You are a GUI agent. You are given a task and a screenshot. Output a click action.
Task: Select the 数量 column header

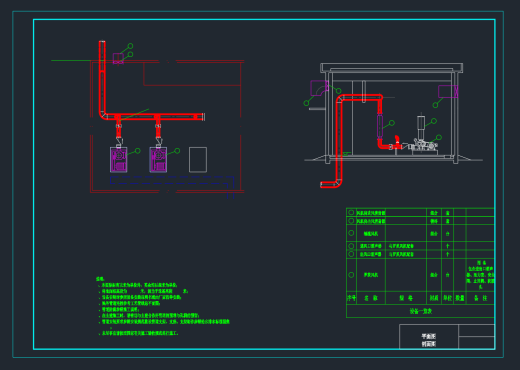point(460,298)
